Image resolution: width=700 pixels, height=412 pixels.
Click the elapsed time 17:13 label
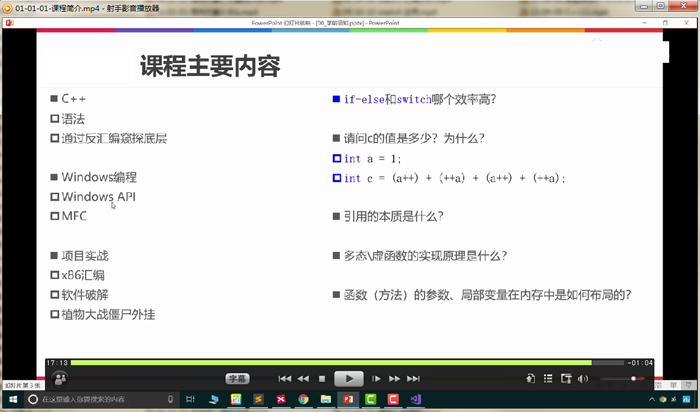(x=57, y=363)
